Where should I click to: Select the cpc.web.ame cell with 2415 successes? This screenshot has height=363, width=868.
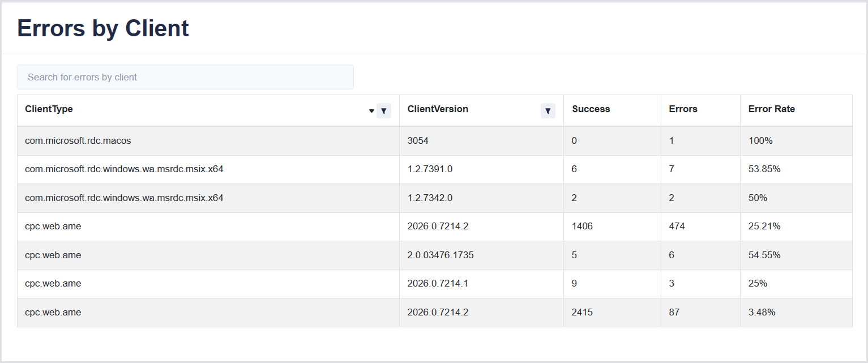(x=208, y=313)
